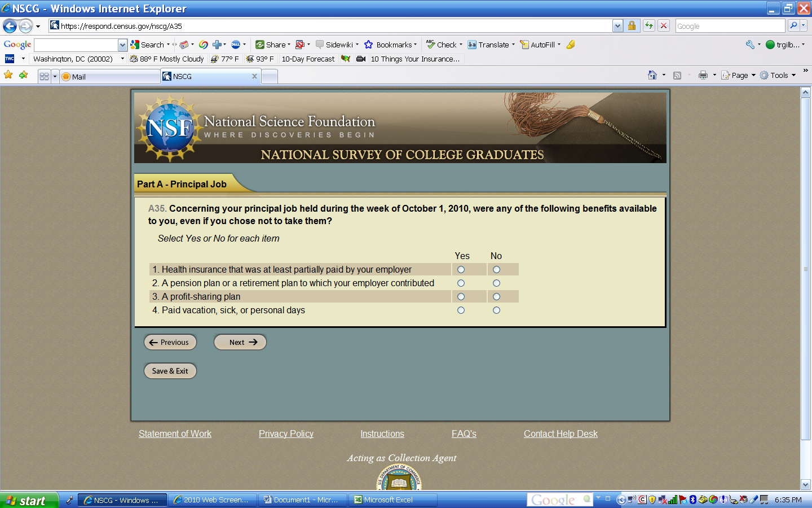Select No for pension or retirement plan
Screen dimensions: 812x508
[x=496, y=283]
